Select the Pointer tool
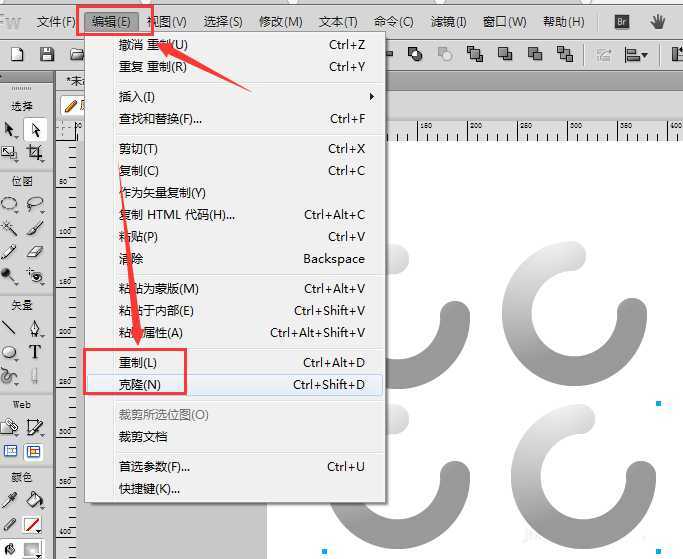683x559 pixels. click(10, 130)
